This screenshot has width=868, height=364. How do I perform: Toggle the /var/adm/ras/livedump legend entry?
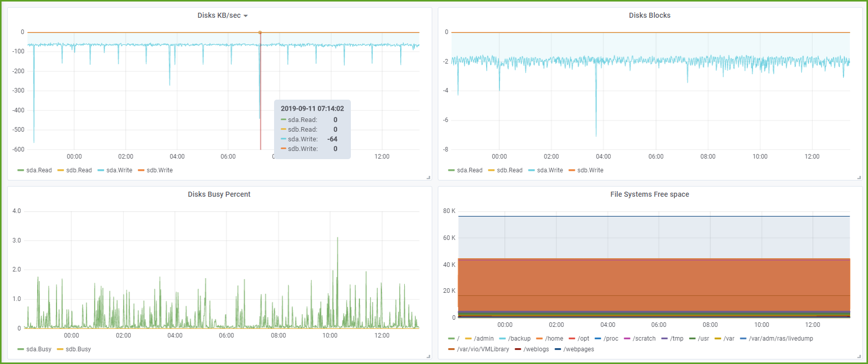pos(776,339)
